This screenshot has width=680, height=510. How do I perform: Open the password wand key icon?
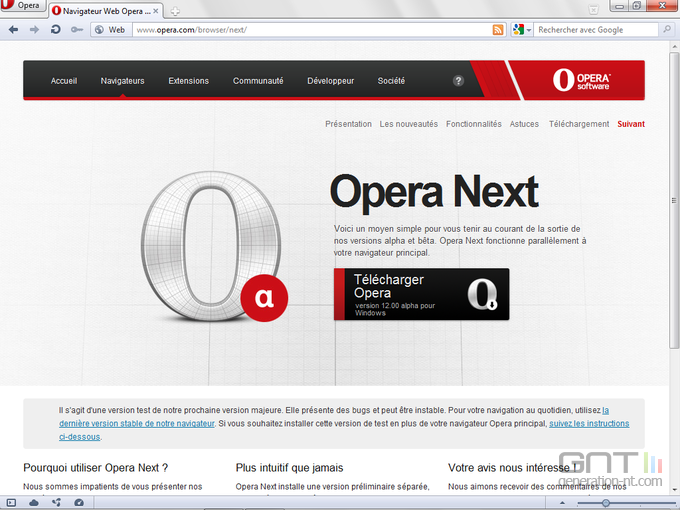click(x=77, y=29)
